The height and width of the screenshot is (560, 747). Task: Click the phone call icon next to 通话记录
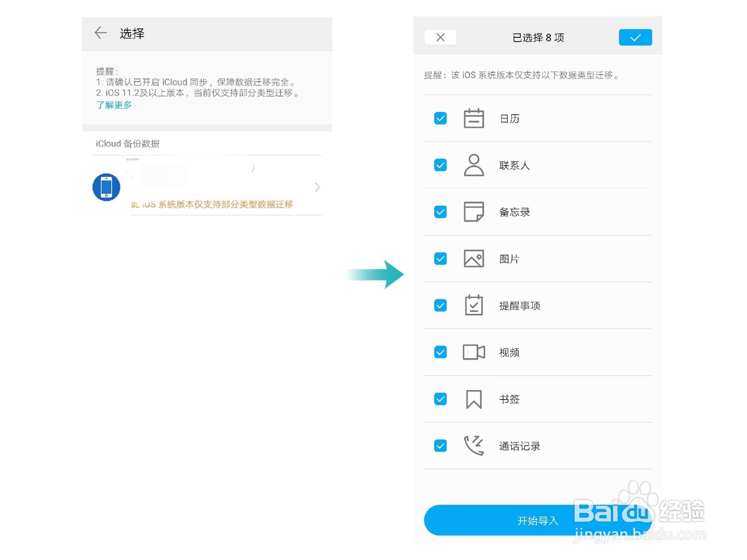473,446
